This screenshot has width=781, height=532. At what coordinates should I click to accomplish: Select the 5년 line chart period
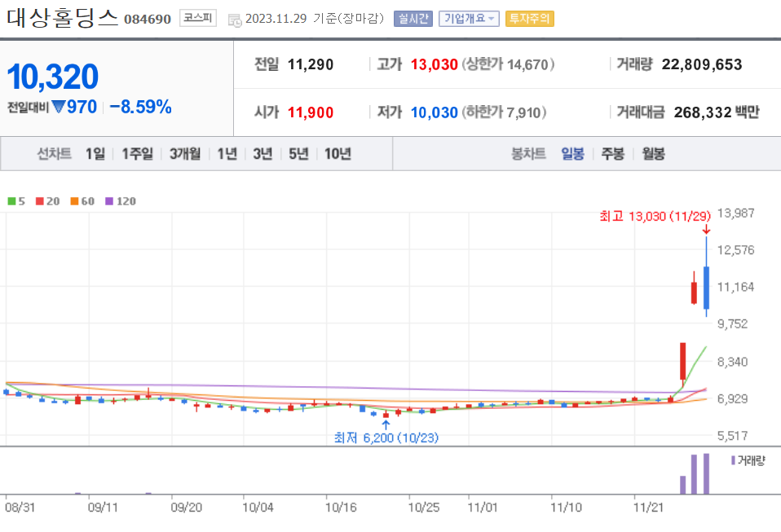pos(299,154)
